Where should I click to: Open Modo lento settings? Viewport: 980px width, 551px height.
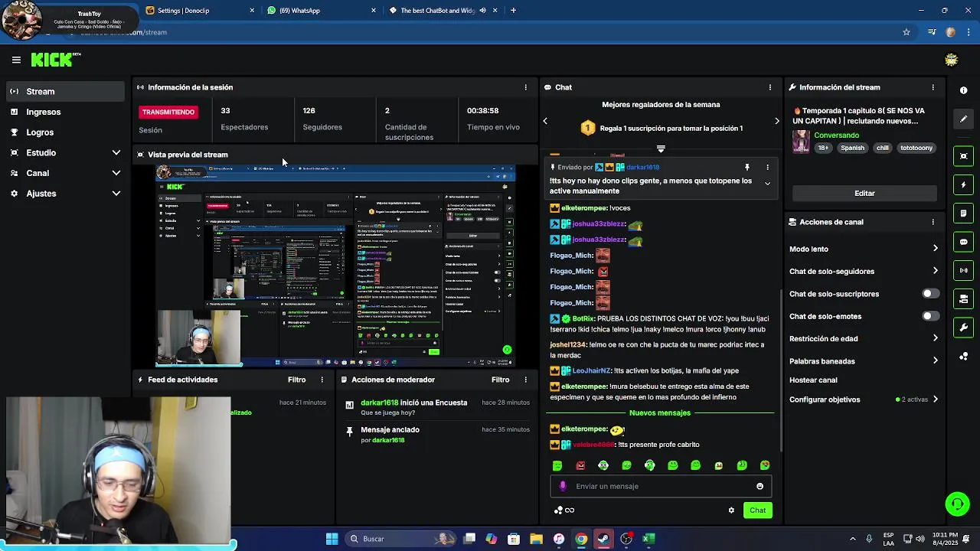pos(864,249)
